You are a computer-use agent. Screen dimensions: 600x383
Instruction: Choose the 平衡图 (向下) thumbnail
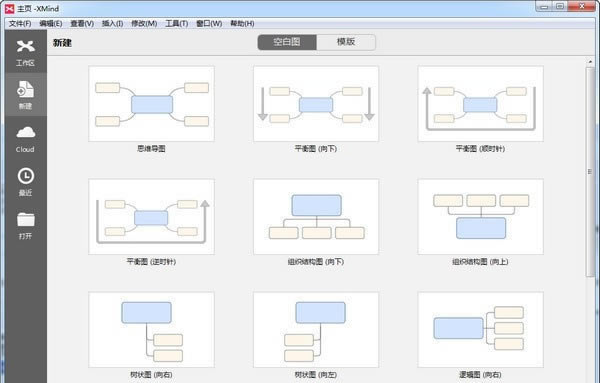pos(316,104)
